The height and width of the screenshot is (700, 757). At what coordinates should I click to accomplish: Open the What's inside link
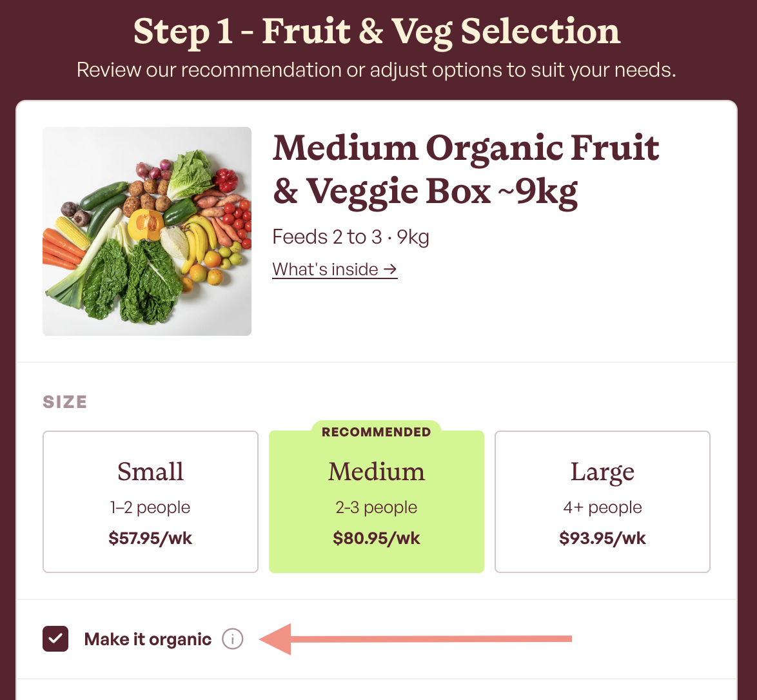click(335, 269)
